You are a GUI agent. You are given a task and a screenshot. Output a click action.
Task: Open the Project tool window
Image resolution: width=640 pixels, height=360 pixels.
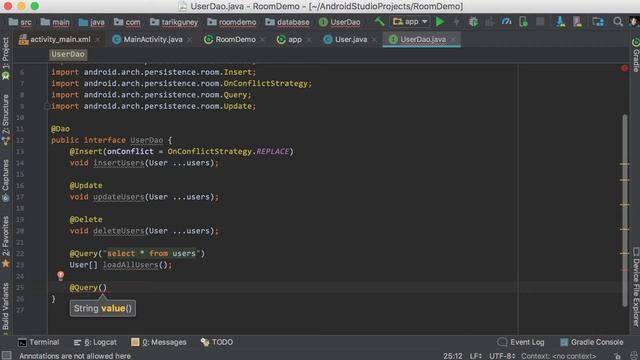pyautogui.click(x=5, y=58)
